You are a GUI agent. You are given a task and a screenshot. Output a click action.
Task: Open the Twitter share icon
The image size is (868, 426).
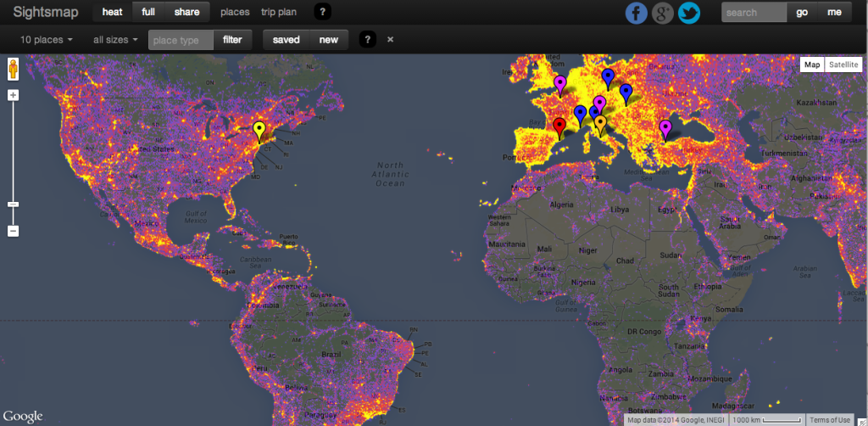[x=689, y=13]
